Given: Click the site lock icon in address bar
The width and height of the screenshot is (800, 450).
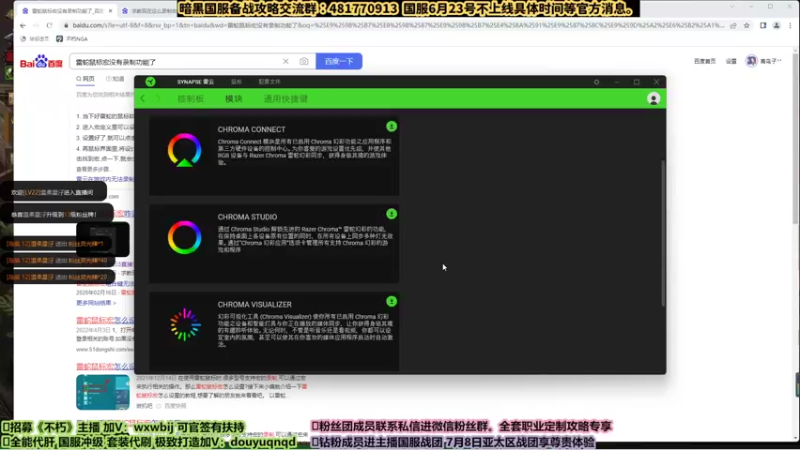Looking at the screenshot, I should pyautogui.click(x=66, y=26).
